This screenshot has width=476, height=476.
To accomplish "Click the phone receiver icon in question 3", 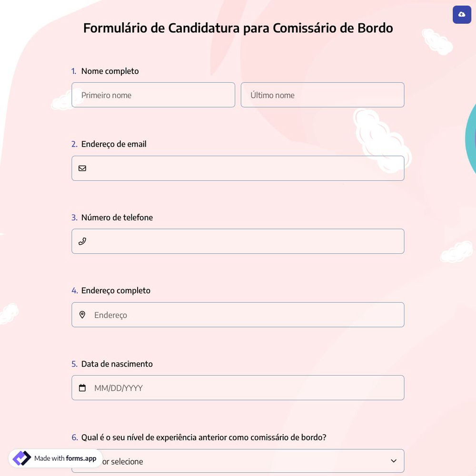I will 82,241.
